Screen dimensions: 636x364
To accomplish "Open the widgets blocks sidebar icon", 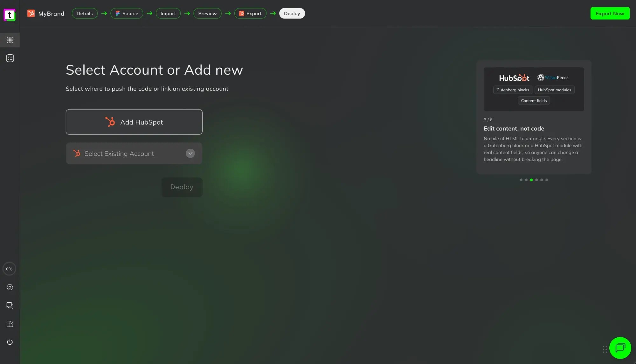I will [x=10, y=324].
